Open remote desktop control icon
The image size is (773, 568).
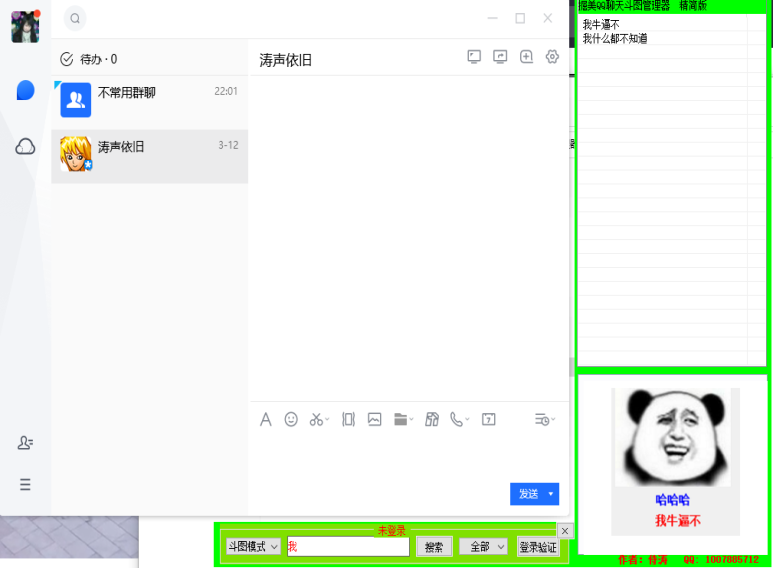pyautogui.click(x=500, y=57)
